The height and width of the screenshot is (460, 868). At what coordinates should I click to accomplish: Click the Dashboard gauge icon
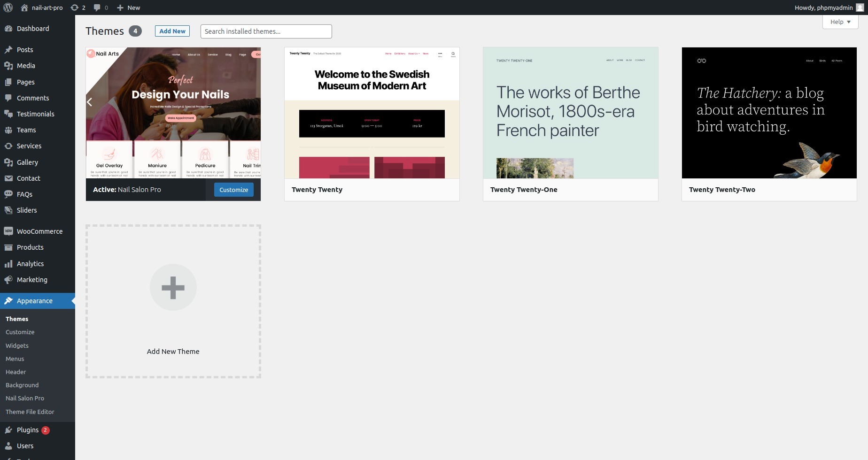(8, 29)
